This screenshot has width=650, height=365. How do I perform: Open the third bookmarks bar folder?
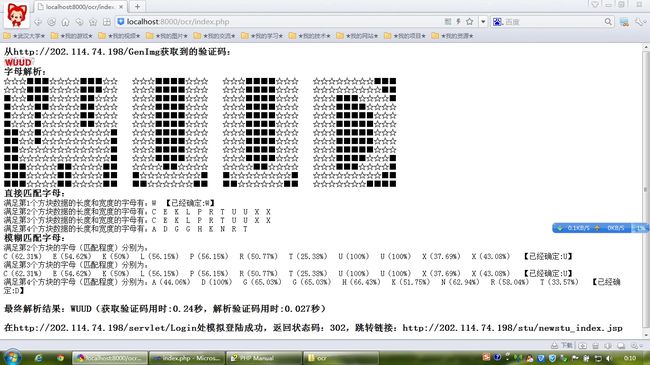(119, 36)
